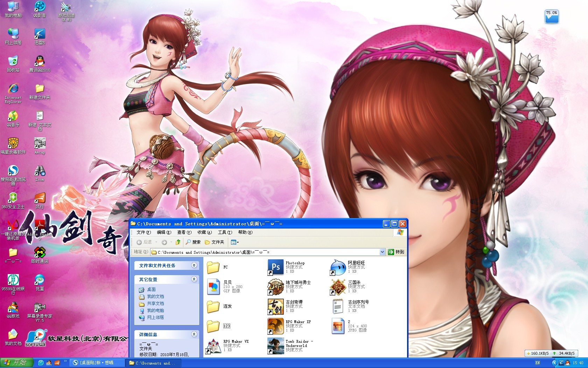Click the 开始 Start button
The image size is (588, 368).
(x=16, y=363)
